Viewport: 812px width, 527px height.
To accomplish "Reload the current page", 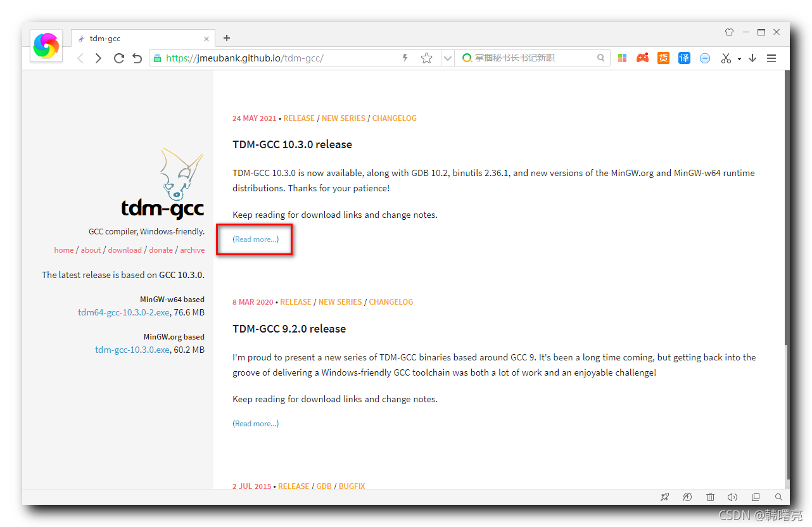I will point(118,58).
